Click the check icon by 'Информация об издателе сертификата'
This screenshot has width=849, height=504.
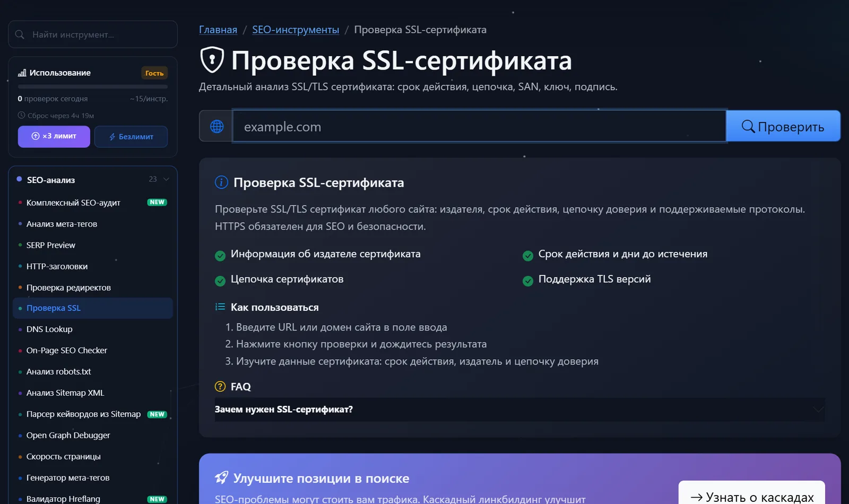pyautogui.click(x=220, y=256)
